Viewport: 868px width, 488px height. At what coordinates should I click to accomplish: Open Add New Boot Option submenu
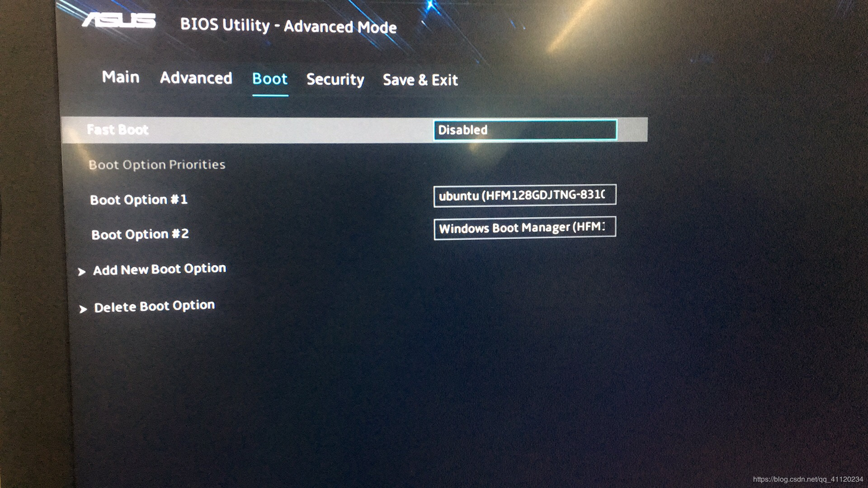159,269
